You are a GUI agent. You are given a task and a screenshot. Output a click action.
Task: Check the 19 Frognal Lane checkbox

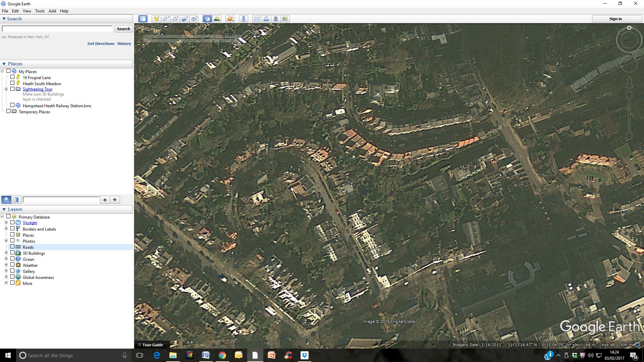click(12, 77)
